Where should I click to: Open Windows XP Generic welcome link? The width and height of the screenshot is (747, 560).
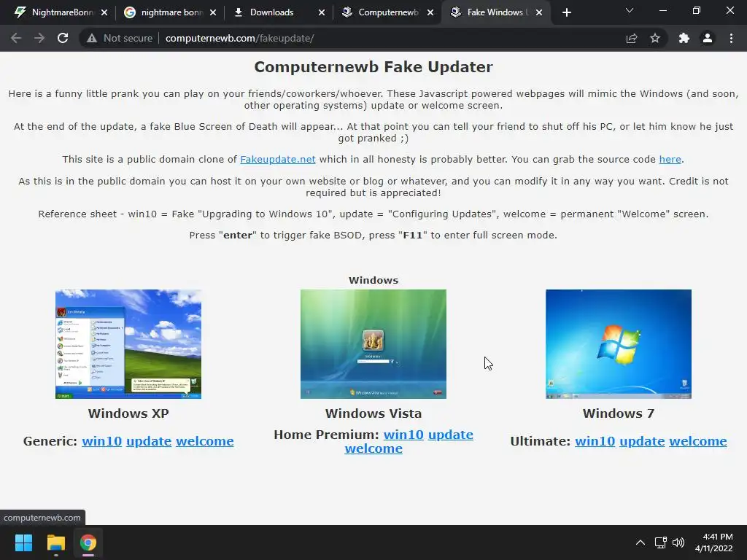[x=205, y=441]
